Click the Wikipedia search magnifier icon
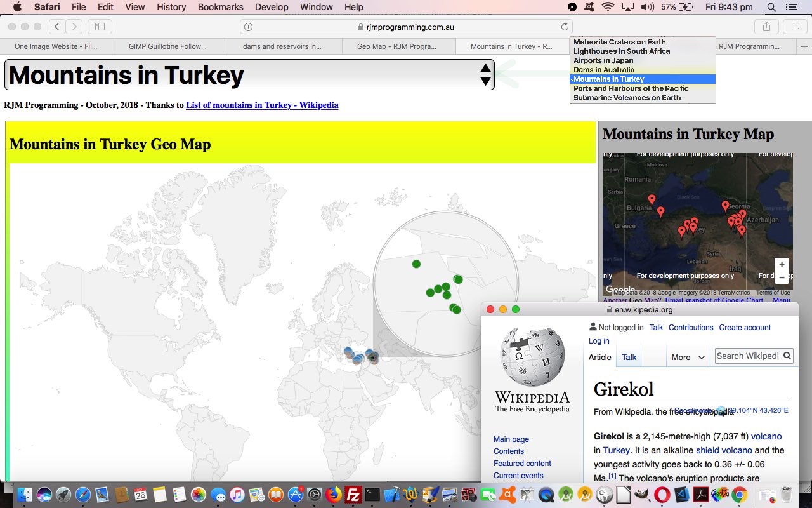Viewport: 812px width, 508px height. tap(787, 356)
